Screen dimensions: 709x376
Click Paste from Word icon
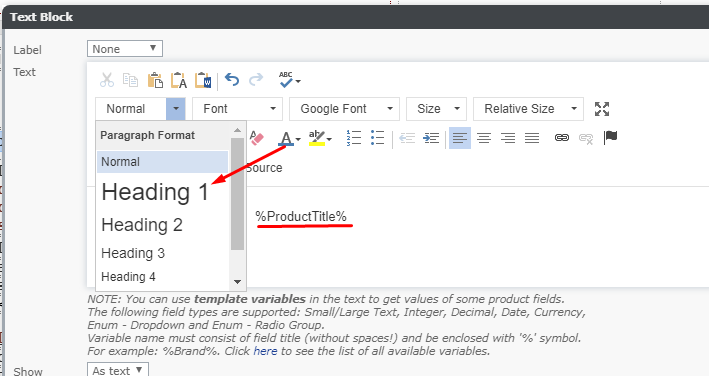[203, 80]
